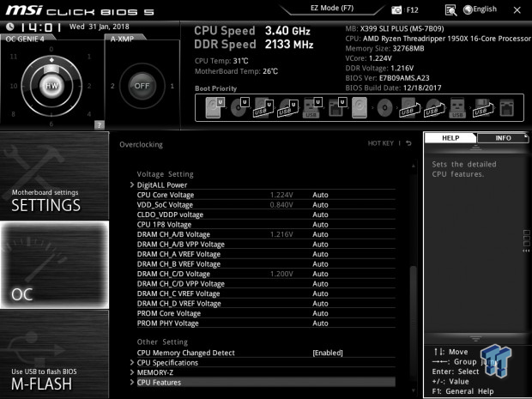Click the language globe icon

pos(468,9)
